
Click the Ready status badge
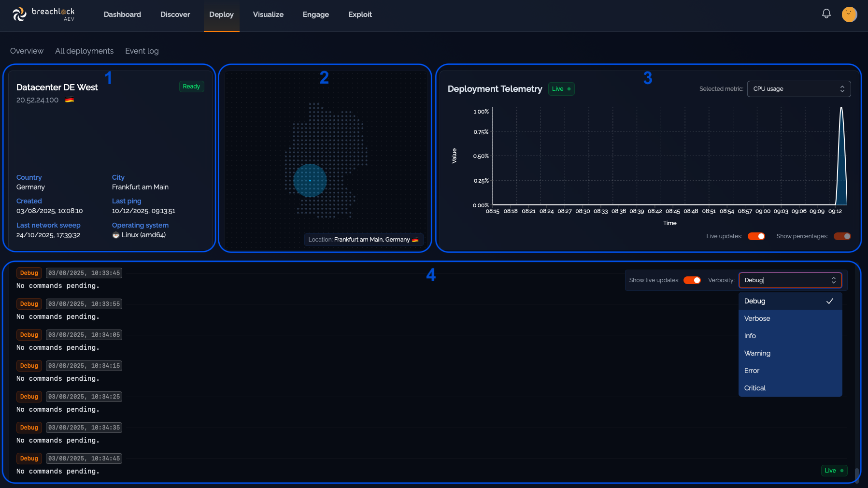tap(191, 86)
